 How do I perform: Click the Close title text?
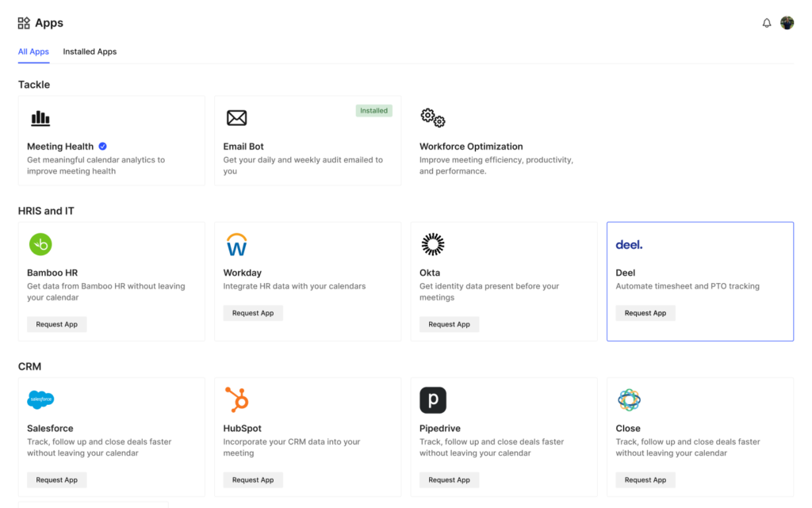point(628,428)
